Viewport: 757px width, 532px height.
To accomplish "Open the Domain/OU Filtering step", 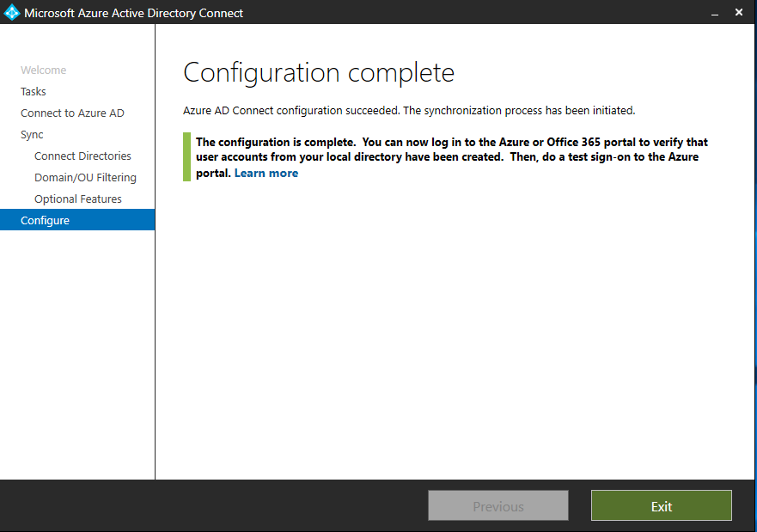I will coord(85,178).
